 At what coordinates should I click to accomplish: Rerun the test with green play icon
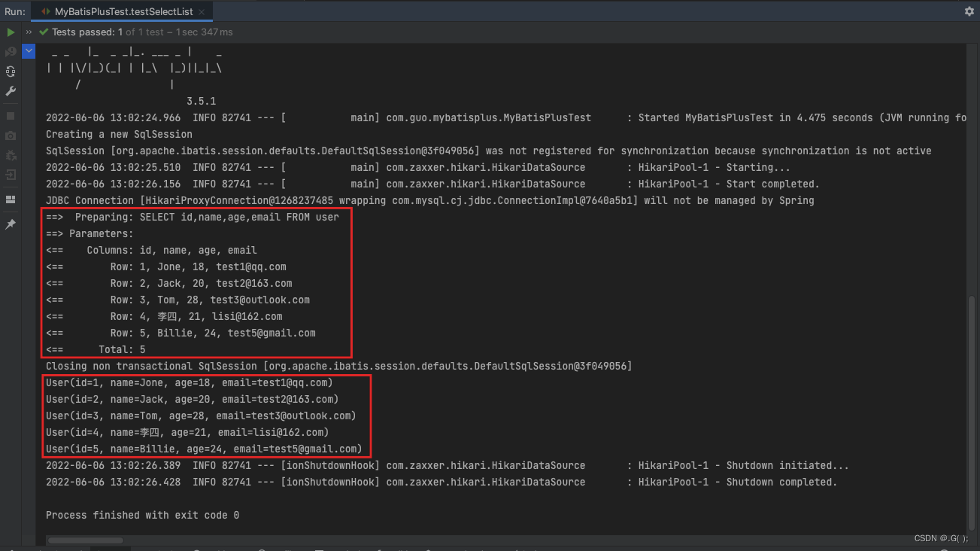point(11,32)
